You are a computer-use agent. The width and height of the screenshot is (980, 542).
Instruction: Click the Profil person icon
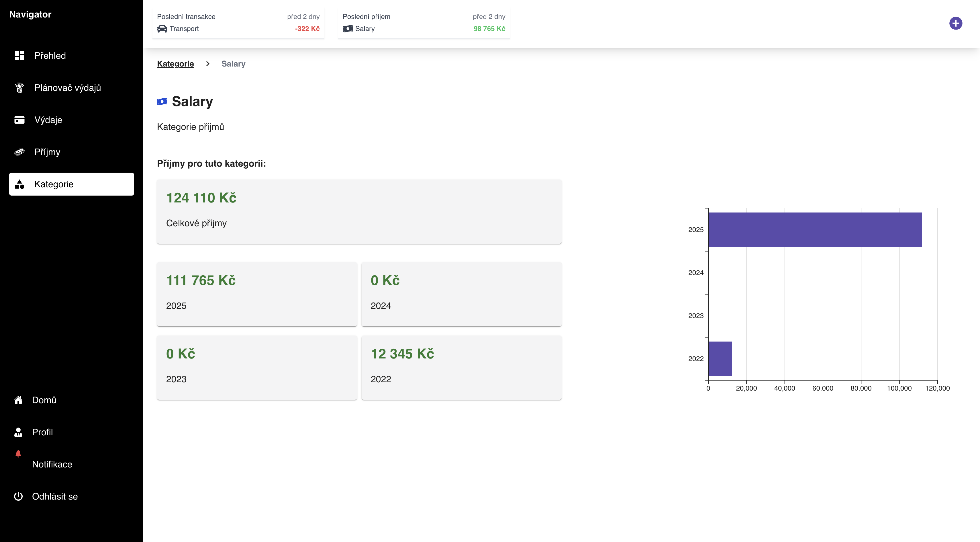coord(18,432)
